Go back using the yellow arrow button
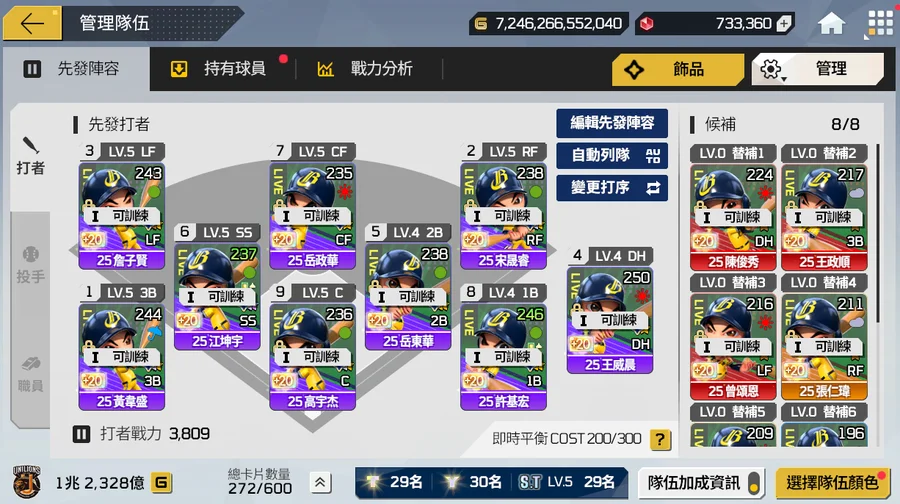900x504 pixels. tap(32, 24)
